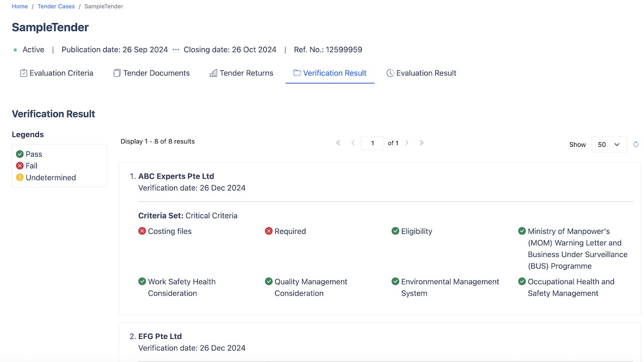Click the Tender Cases breadcrumb link

click(56, 7)
